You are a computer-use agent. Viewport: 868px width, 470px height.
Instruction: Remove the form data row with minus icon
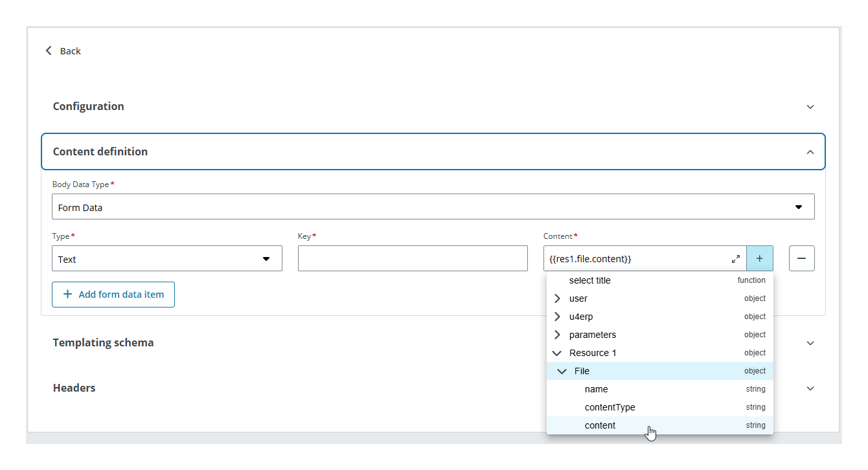coord(801,258)
